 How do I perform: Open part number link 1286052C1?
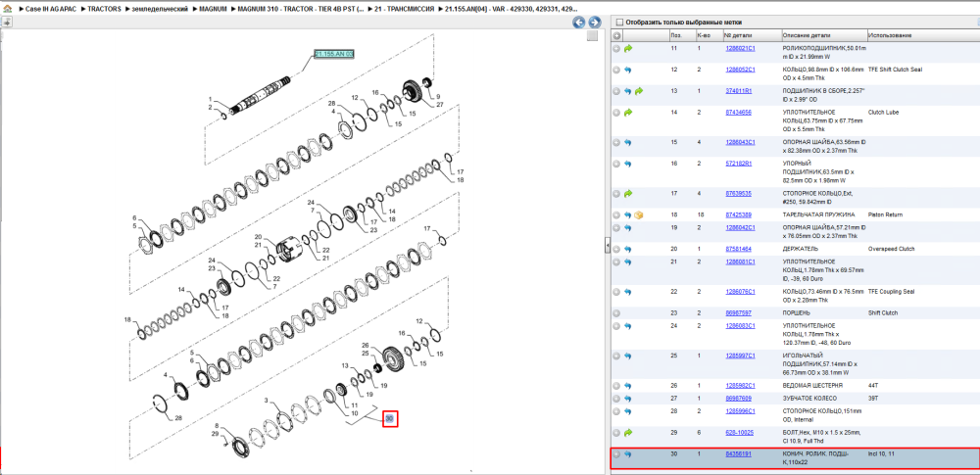tap(740, 70)
